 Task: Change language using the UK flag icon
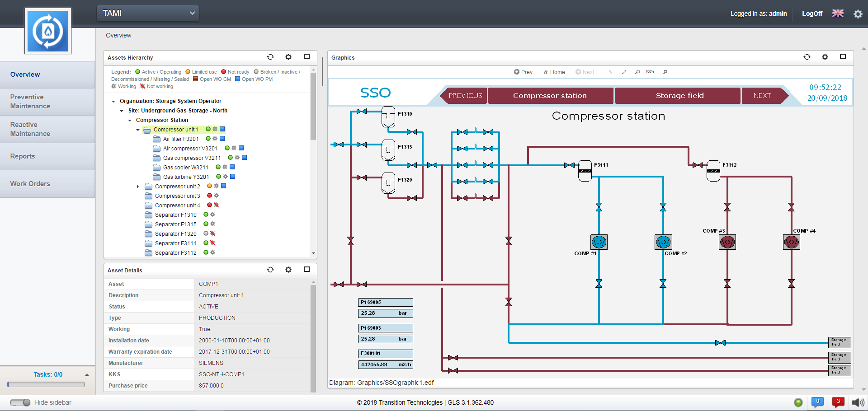[x=838, y=14]
